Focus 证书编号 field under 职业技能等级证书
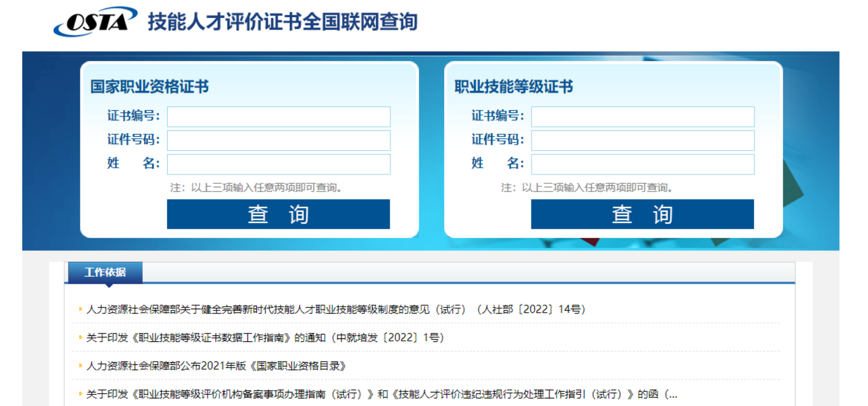The image size is (868, 406). click(x=642, y=117)
